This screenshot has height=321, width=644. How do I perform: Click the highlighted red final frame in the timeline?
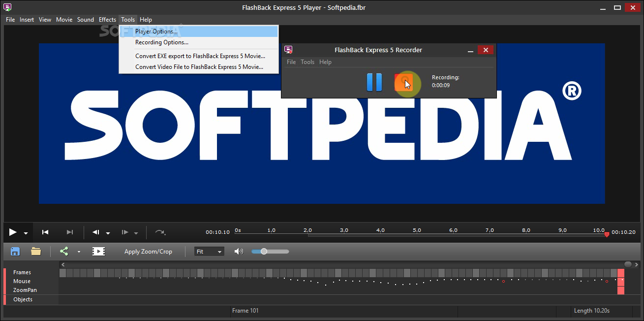(x=621, y=282)
